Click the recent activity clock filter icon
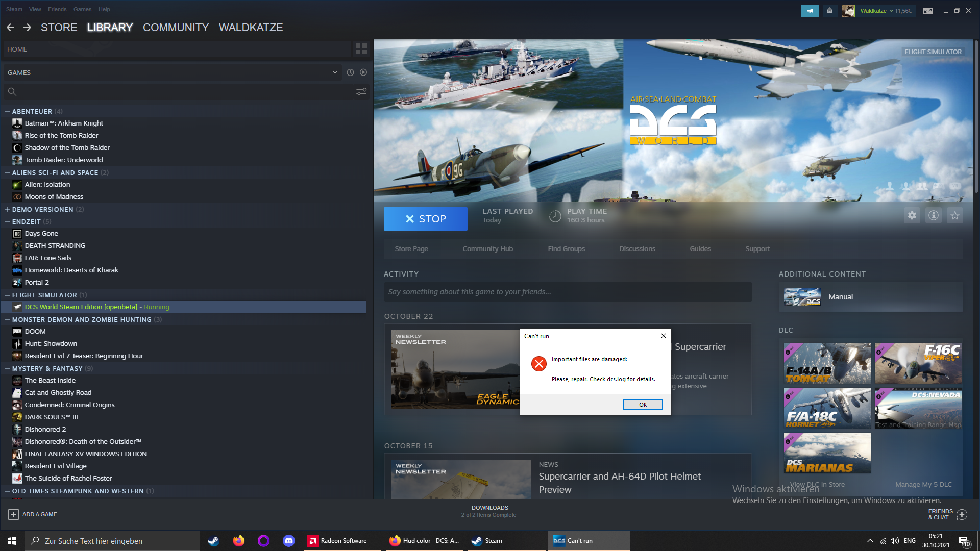Screen dimensions: 980x551 click(x=350, y=72)
